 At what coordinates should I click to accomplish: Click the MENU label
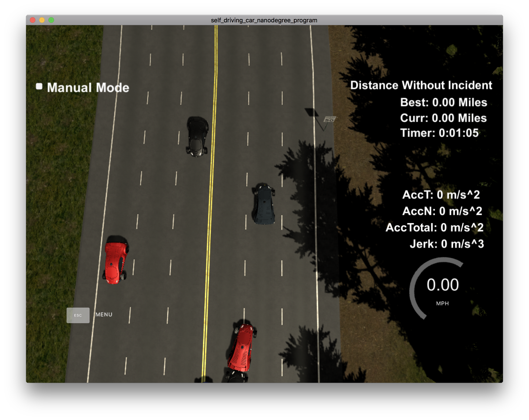(x=104, y=315)
